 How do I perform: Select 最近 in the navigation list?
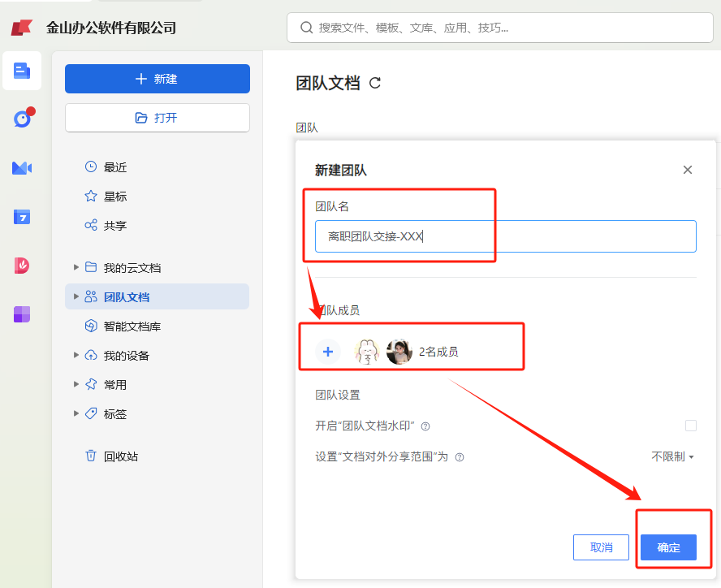(x=114, y=167)
